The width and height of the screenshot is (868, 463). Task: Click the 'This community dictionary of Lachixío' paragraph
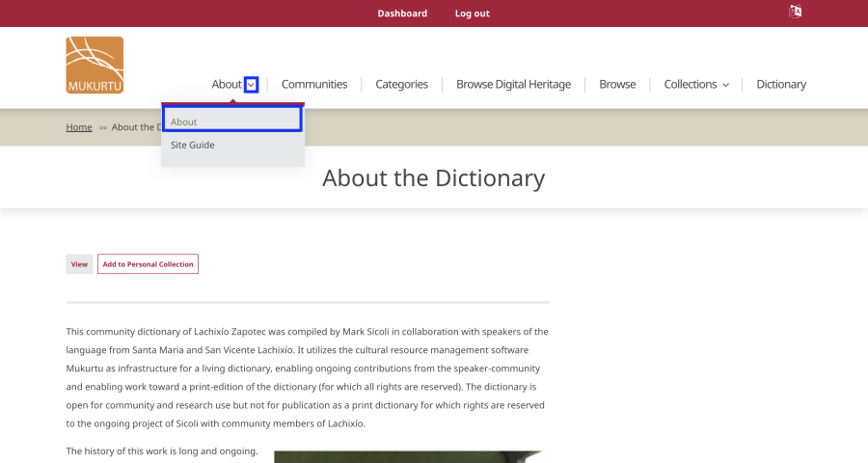pyautogui.click(x=308, y=377)
